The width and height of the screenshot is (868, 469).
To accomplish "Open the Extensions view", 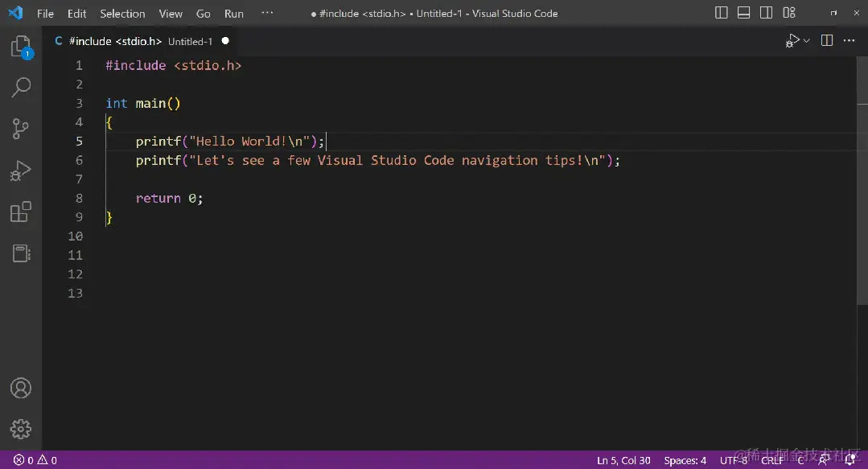I will coord(20,212).
